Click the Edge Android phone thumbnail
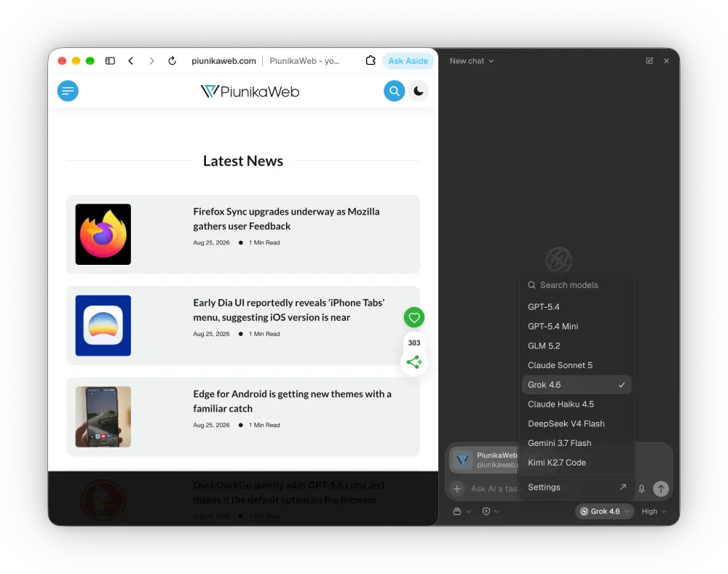Viewport: 728px width, 574px height. [x=103, y=417]
